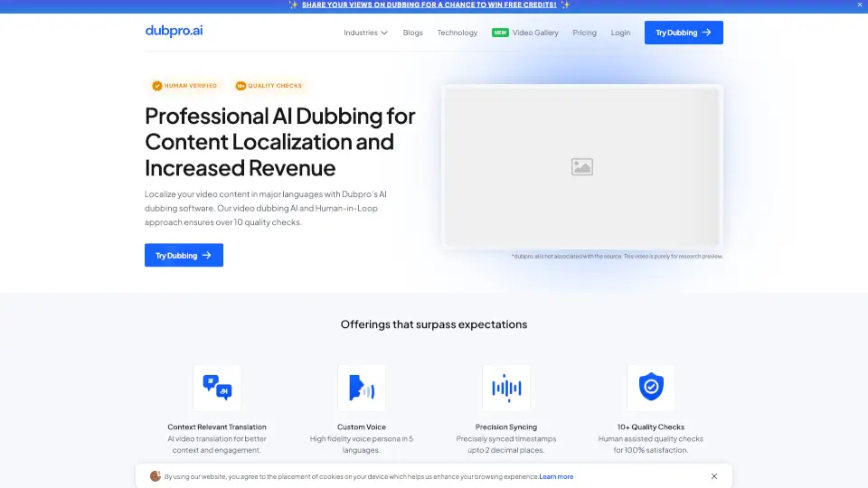Click the 'Offerings that surpass expectations' heading

pos(434,324)
